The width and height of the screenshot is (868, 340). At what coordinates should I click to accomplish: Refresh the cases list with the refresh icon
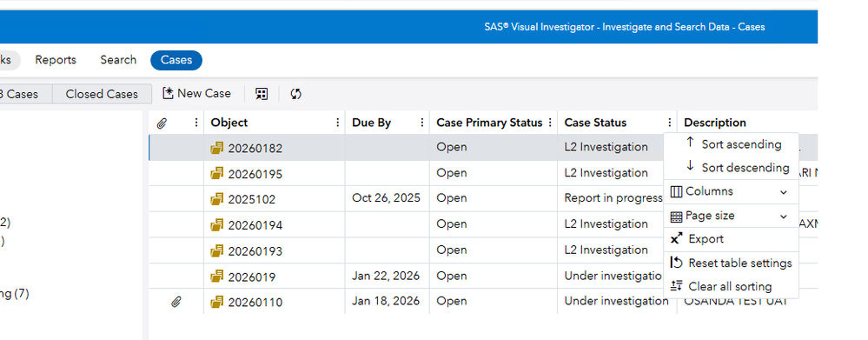(296, 94)
